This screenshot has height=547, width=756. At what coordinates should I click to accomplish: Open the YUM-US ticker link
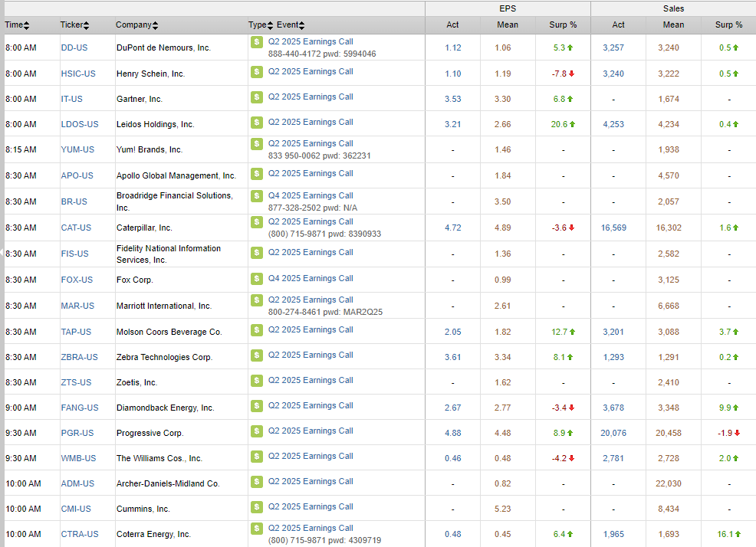pyautogui.click(x=77, y=149)
